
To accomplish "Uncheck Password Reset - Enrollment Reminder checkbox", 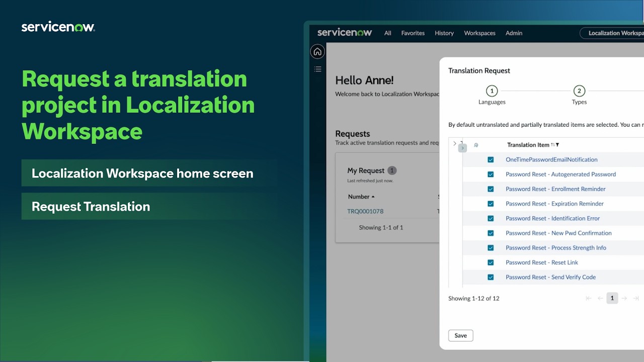I will pos(491,189).
